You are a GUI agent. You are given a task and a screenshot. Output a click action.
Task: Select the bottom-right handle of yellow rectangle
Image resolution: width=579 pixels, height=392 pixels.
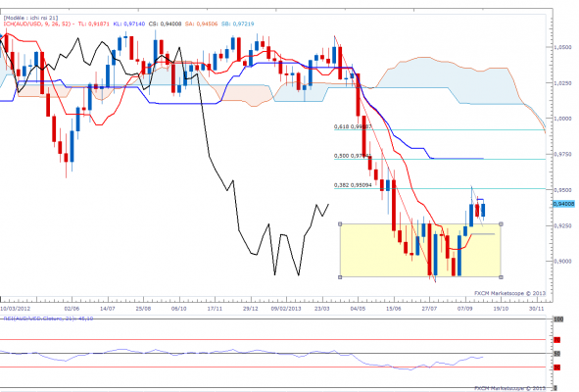click(x=501, y=276)
